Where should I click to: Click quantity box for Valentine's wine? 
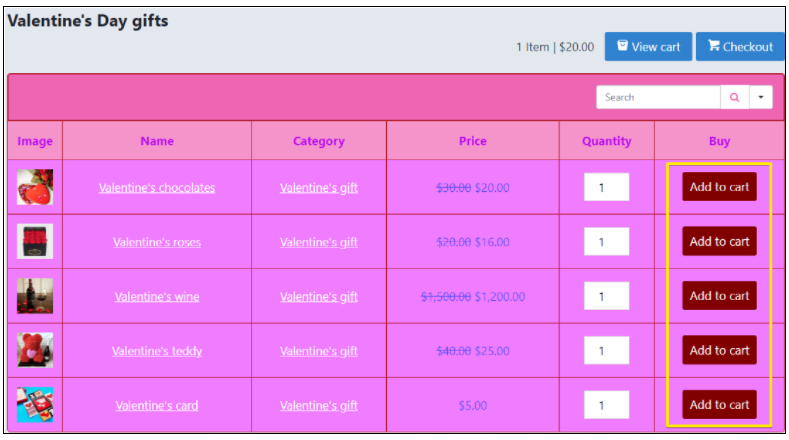tap(606, 296)
